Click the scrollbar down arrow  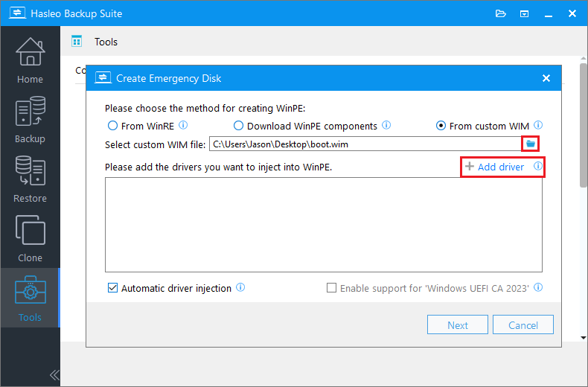click(584, 337)
